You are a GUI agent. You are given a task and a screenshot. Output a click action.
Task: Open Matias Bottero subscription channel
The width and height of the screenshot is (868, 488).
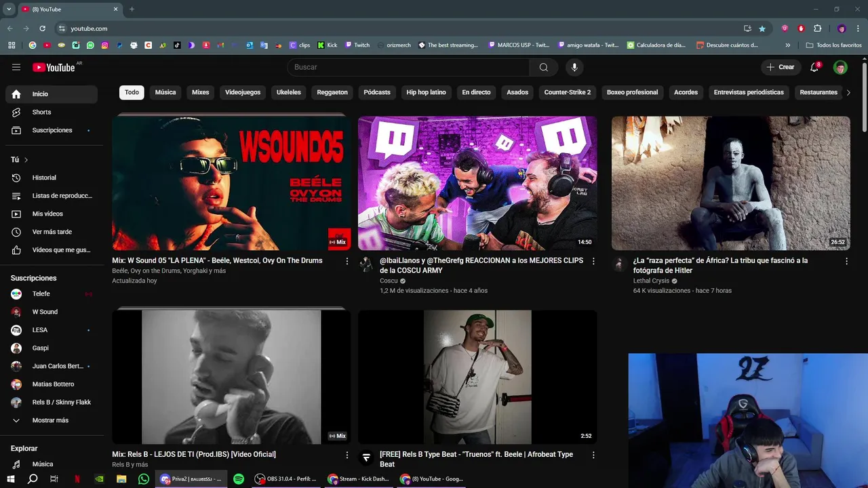point(52,384)
